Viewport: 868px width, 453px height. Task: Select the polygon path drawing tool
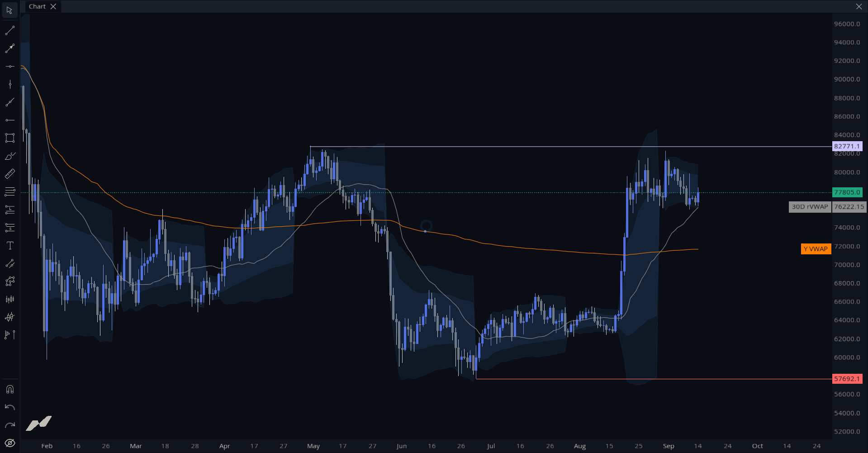(x=9, y=281)
